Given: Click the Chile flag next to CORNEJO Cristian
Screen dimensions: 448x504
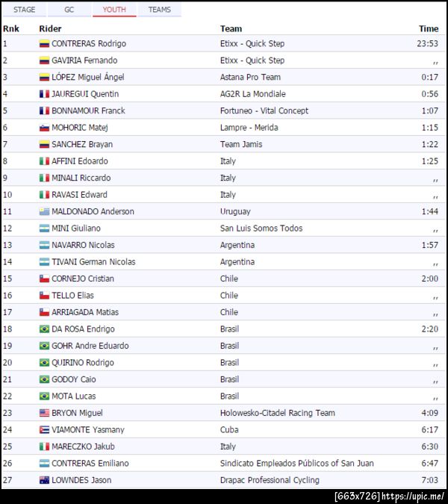Looking at the screenshot, I should (x=44, y=279).
